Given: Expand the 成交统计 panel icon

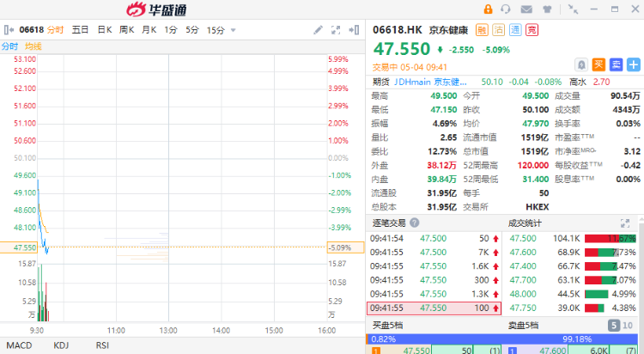Looking at the screenshot, I should click(x=625, y=223).
